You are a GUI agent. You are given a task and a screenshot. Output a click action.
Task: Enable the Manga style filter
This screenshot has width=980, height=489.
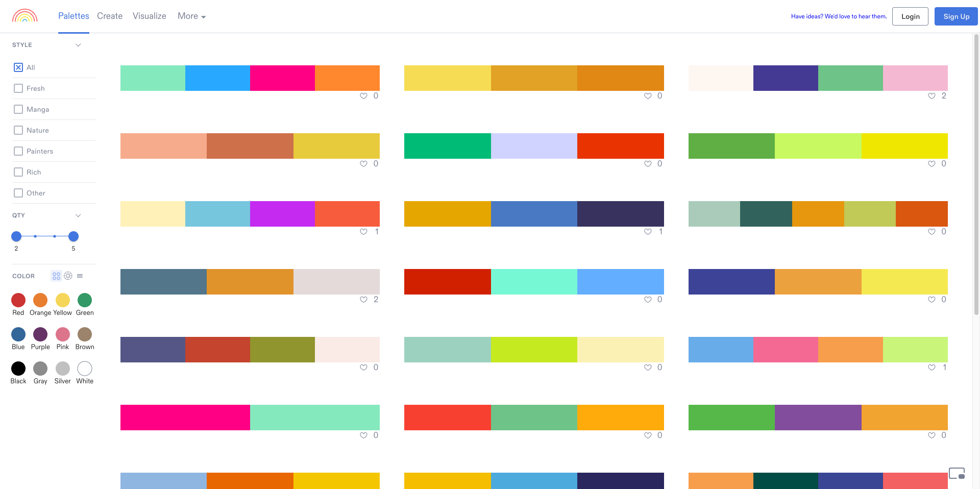[18, 109]
